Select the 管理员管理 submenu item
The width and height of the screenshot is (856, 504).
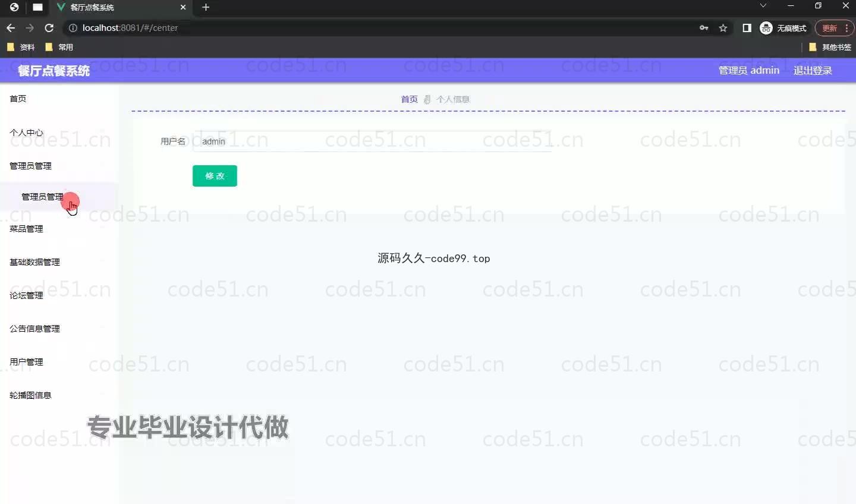[59, 197]
